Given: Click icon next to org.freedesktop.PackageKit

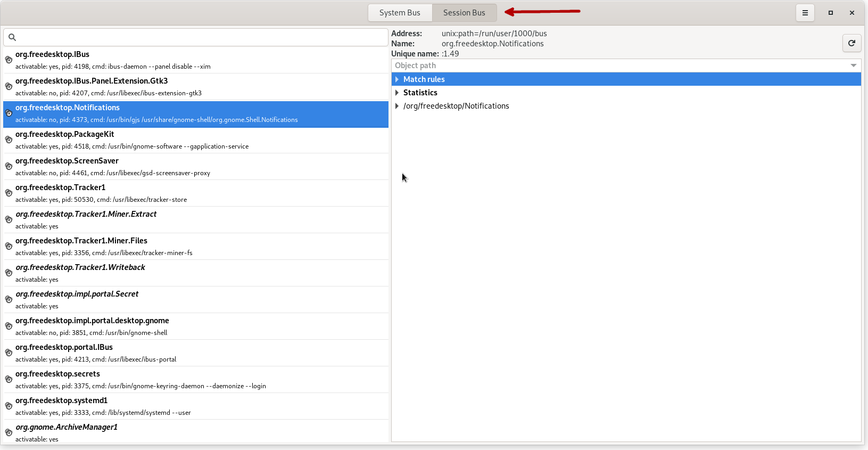Looking at the screenshot, I should tap(9, 140).
